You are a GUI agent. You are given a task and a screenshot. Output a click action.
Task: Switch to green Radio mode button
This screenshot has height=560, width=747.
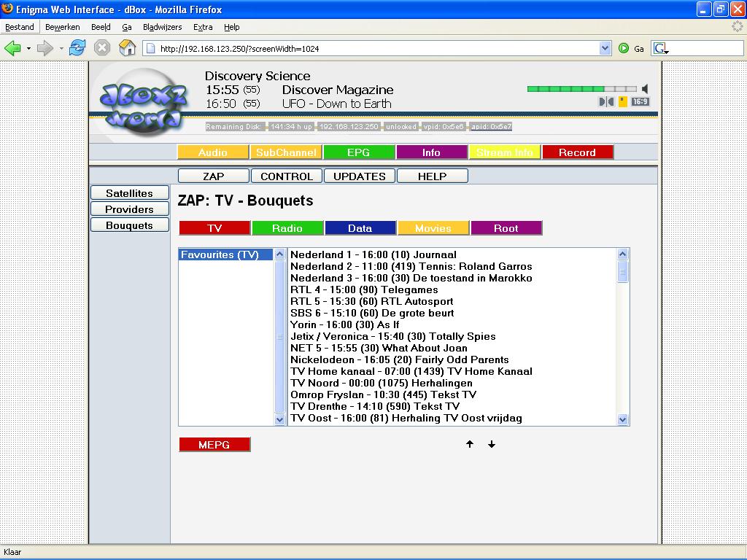click(x=287, y=228)
